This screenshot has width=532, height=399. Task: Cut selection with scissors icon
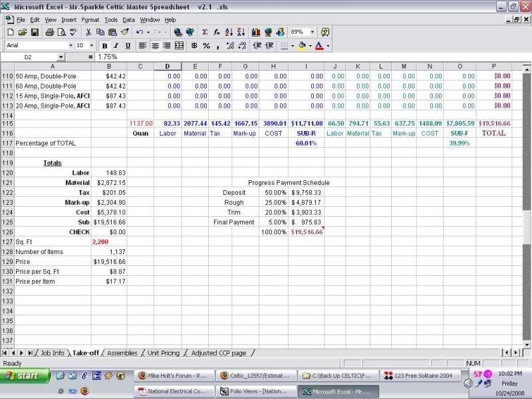tap(88, 32)
